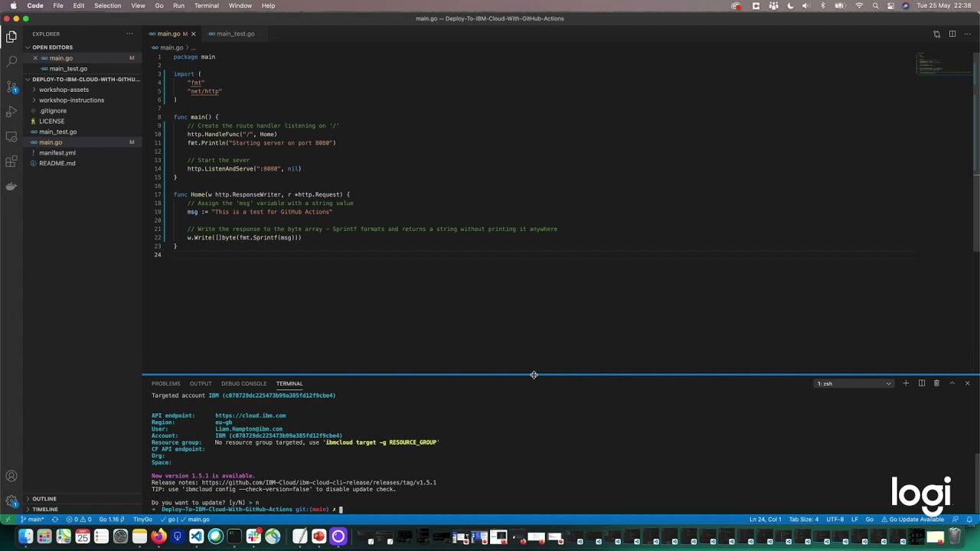Screen dimensions: 980x551
Task: Open the Extensions view
Action: point(11,161)
